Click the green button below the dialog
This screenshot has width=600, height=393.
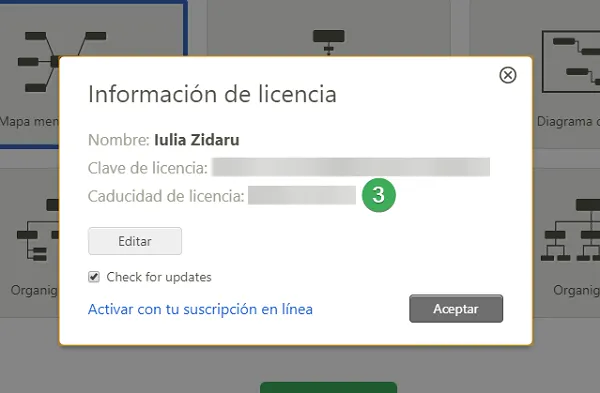click(328, 387)
